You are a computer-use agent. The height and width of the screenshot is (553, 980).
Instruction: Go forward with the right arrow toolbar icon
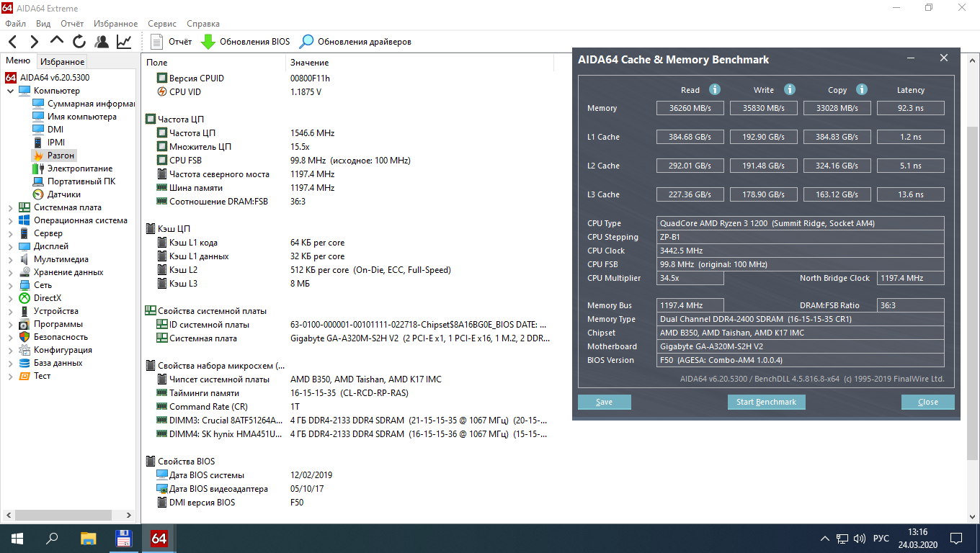click(34, 42)
